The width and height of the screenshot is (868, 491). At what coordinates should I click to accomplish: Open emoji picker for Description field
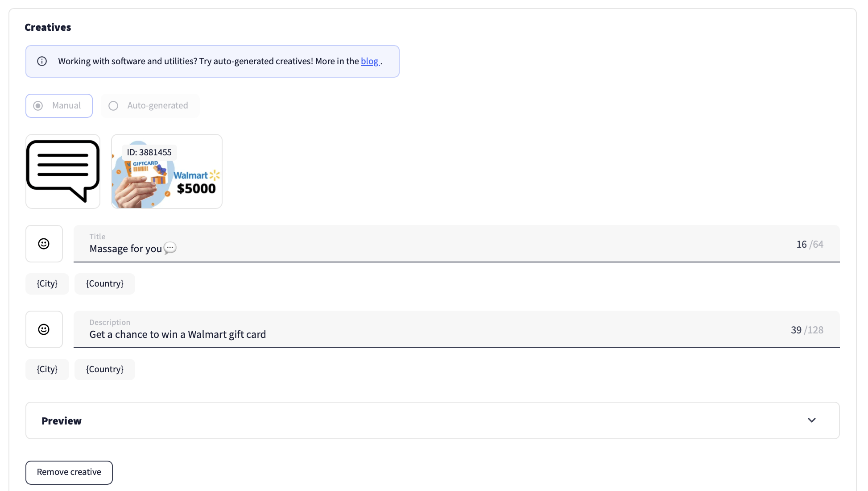44,329
